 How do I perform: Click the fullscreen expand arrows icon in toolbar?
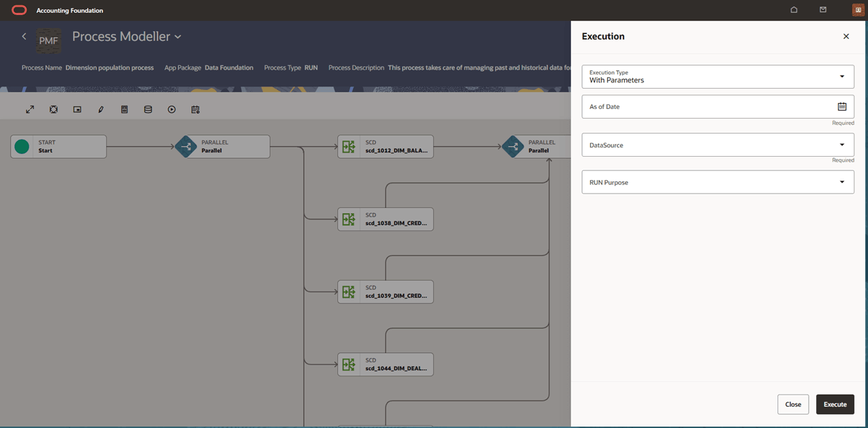tap(30, 109)
